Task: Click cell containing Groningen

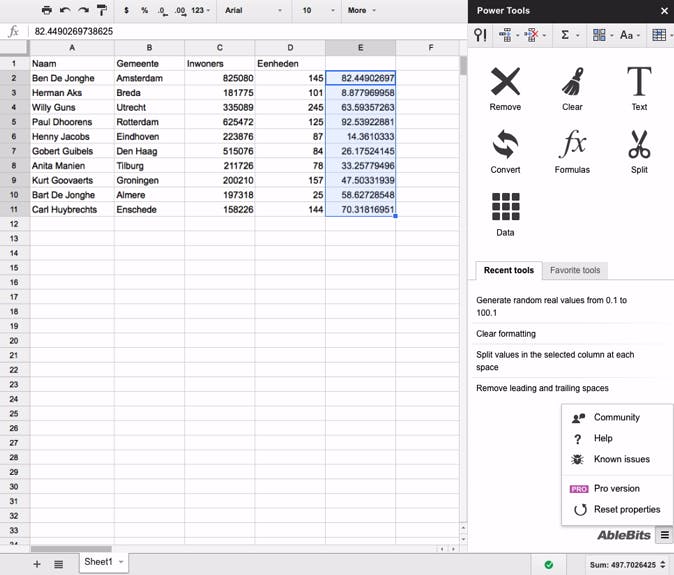Action: (x=149, y=180)
